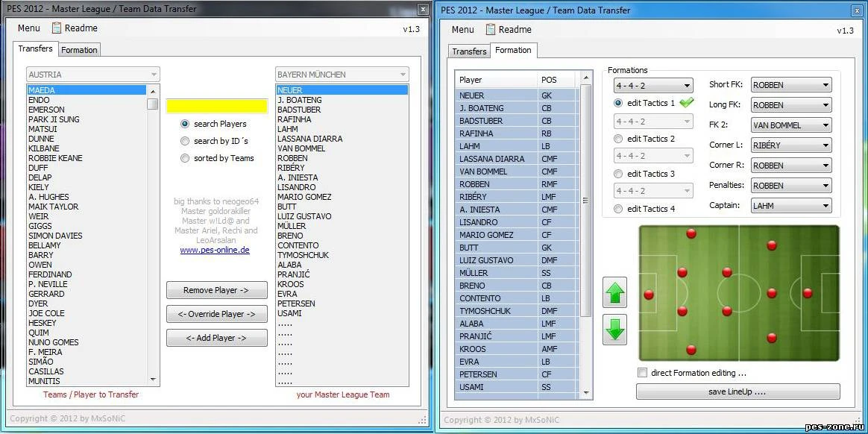Click the "Remove Player ->" button
Screen dimensions: 868x434
[216, 290]
